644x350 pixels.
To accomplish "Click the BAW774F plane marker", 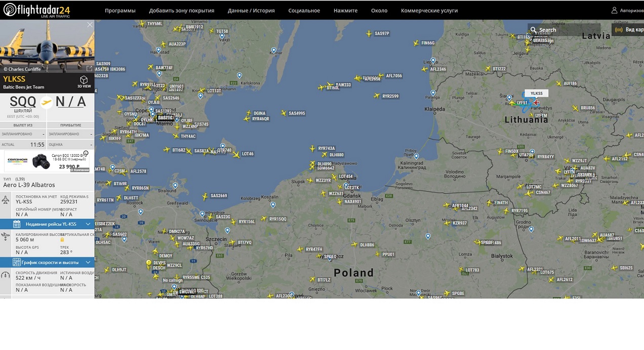I will click(x=150, y=67).
